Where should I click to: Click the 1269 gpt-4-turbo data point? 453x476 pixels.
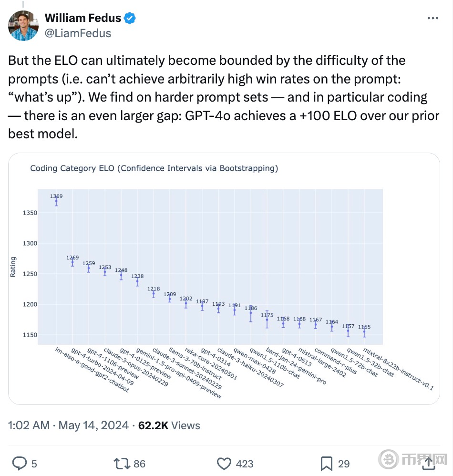(x=72, y=262)
